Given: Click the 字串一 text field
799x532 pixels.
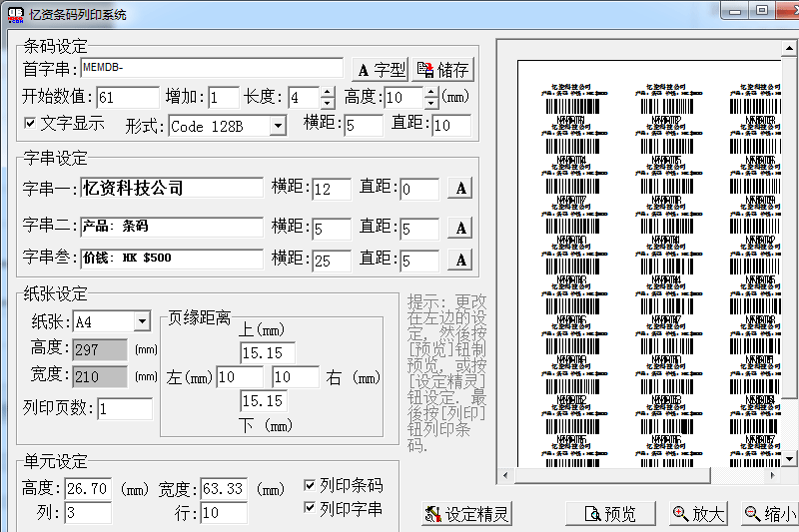Looking at the screenshot, I should tap(172, 188).
